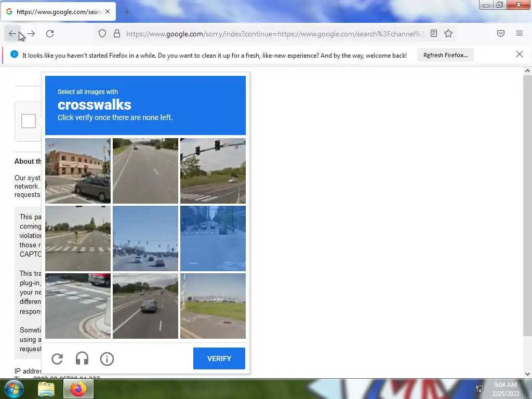This screenshot has height=399, width=532.
Task: Open the Firefox hamburger menu
Action: tap(520, 33)
